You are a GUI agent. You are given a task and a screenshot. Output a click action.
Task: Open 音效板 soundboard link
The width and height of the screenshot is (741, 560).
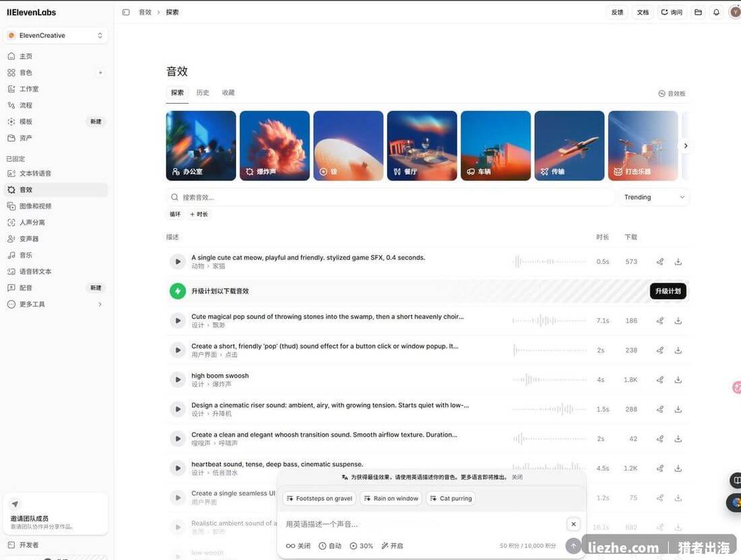tap(672, 94)
